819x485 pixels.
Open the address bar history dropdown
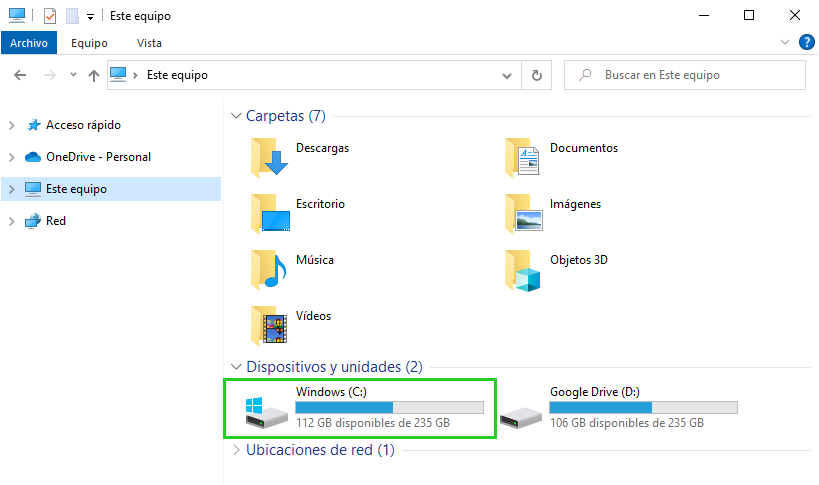click(x=507, y=76)
